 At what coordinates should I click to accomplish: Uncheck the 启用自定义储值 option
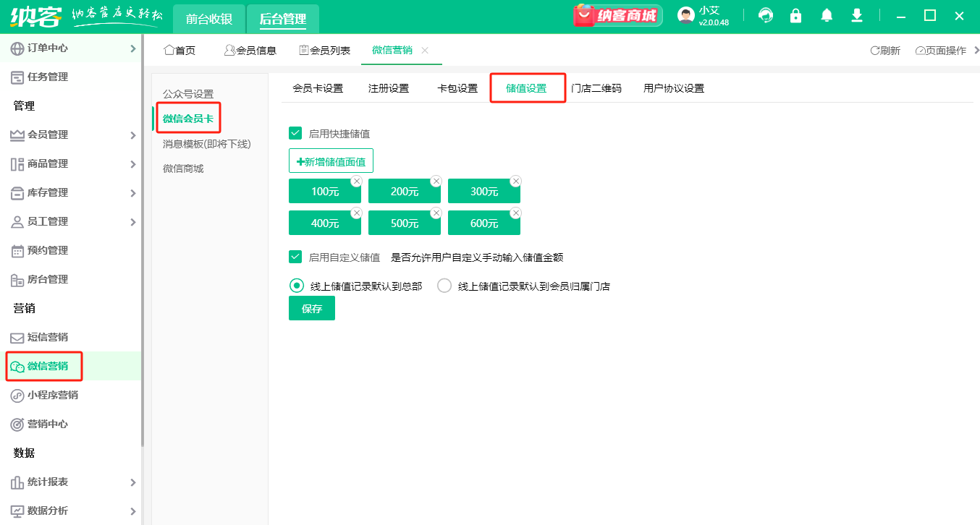click(x=295, y=256)
